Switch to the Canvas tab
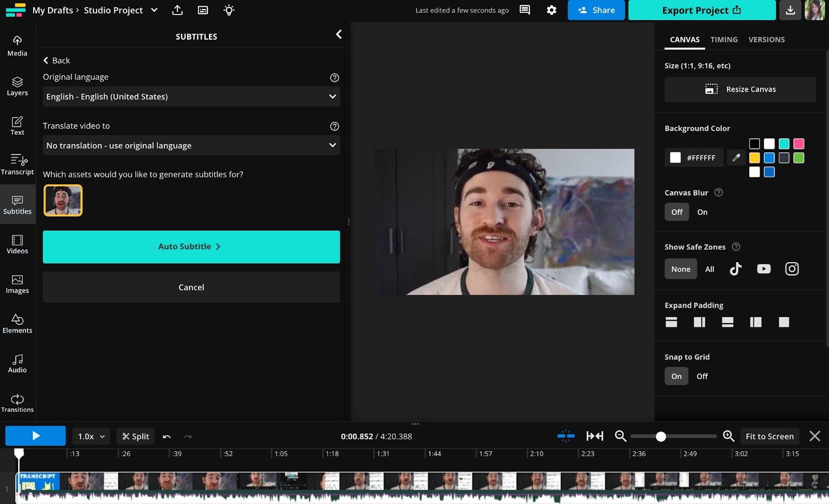This screenshot has height=504, width=829. (684, 39)
